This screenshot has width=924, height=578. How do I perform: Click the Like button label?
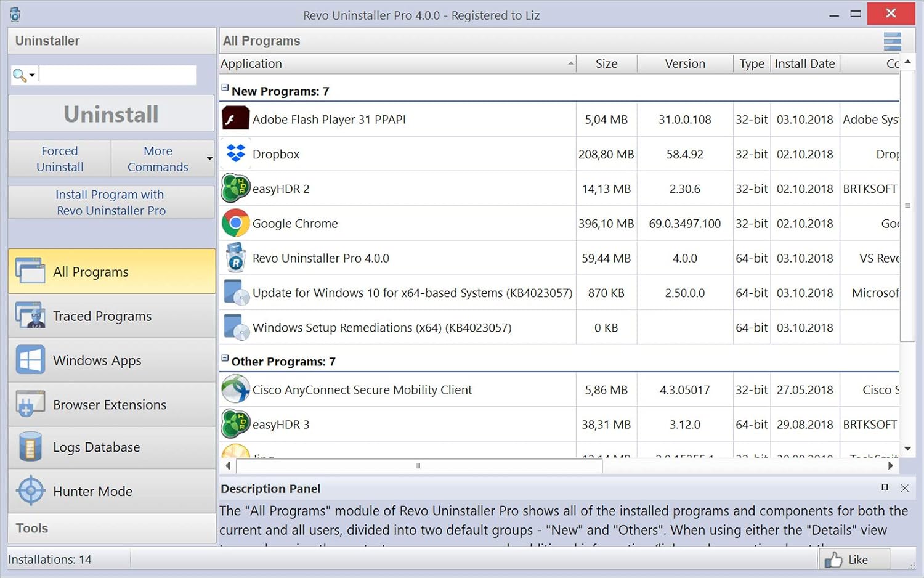pyautogui.click(x=858, y=559)
